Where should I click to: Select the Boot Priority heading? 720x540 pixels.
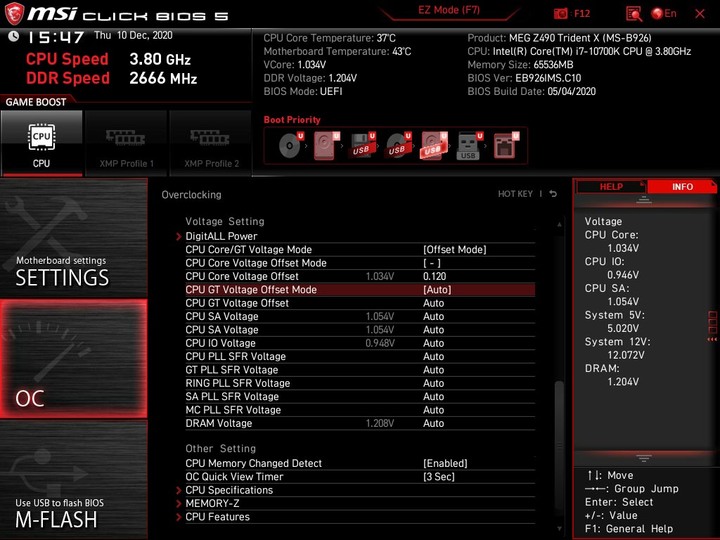click(292, 120)
